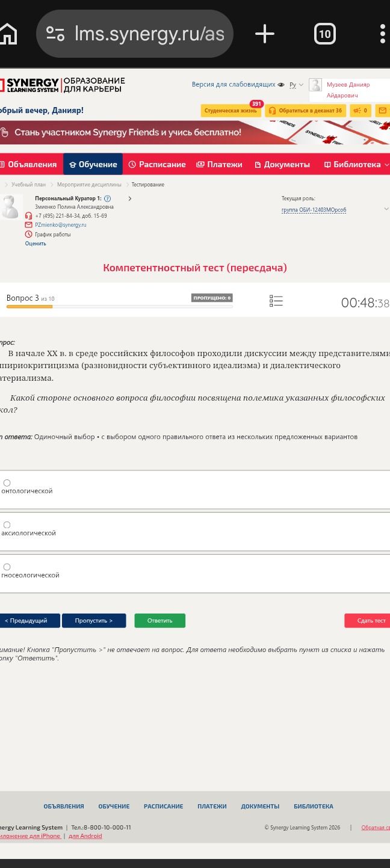The image size is (390, 868).
Task: Open the envelope messages icon
Action: [x=383, y=111]
